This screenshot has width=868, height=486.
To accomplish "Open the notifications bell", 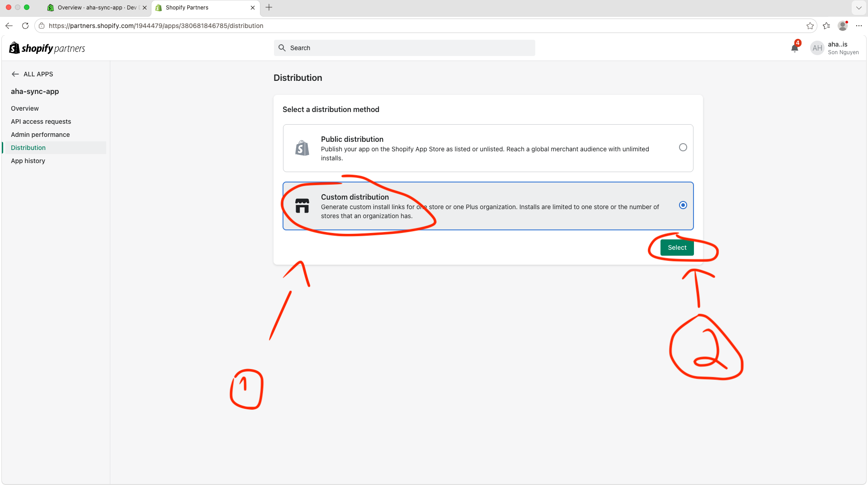I will point(794,48).
